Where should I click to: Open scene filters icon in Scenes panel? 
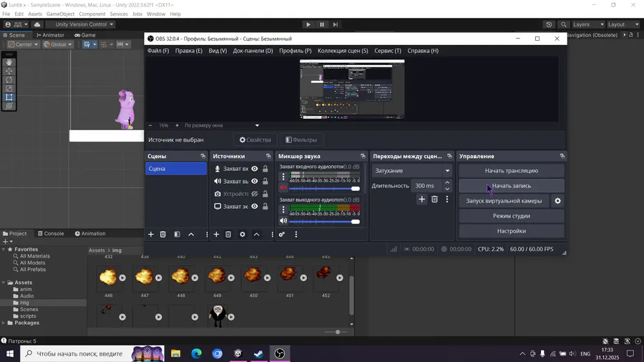177,235
